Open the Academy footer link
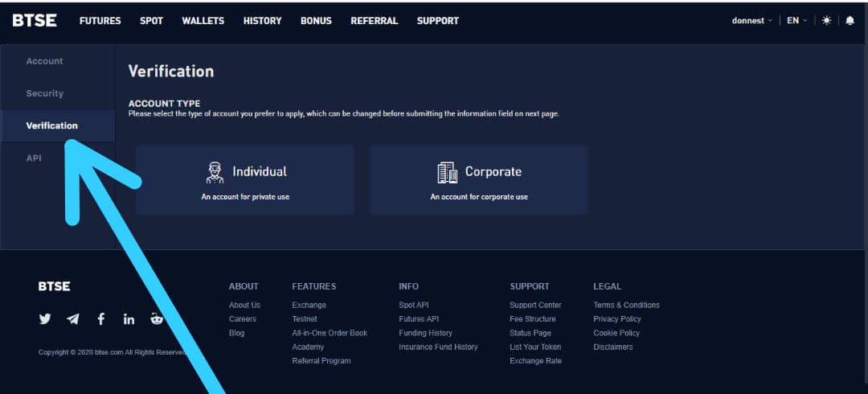This screenshot has width=868, height=394. pos(308,347)
